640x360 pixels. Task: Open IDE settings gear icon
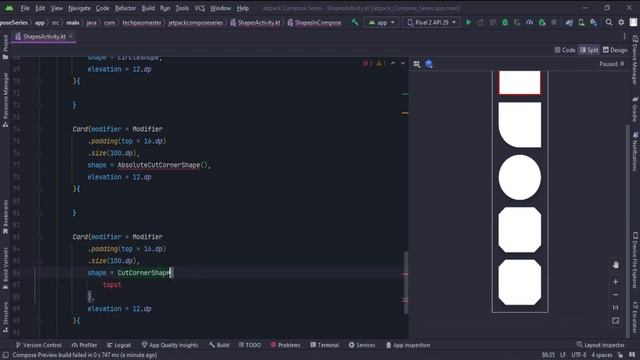[621, 22]
